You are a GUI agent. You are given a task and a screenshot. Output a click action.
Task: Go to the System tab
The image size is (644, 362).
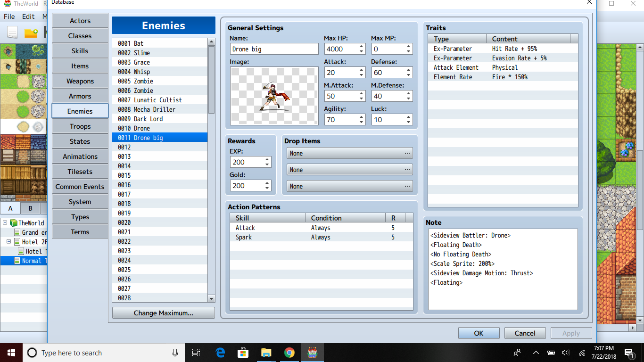coord(80,202)
